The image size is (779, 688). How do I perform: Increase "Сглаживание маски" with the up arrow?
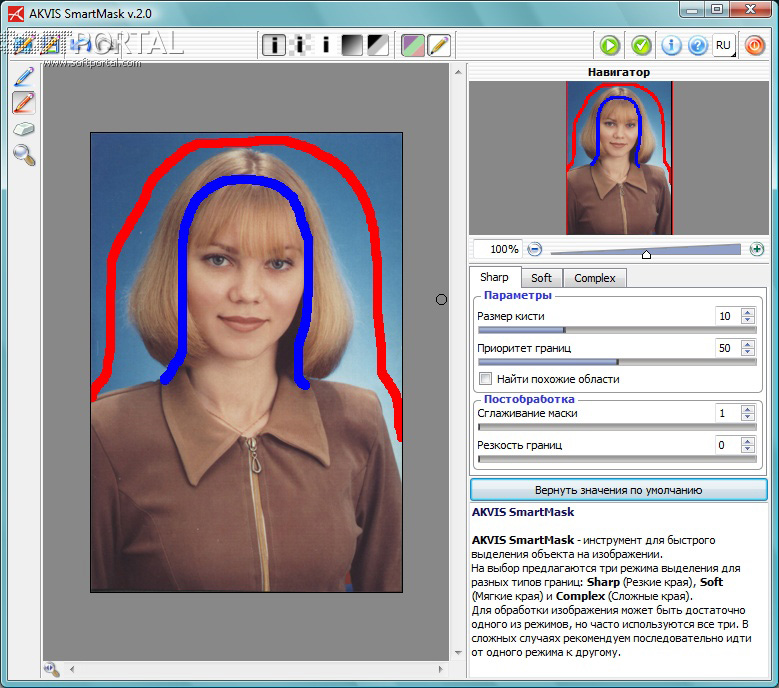click(747, 409)
